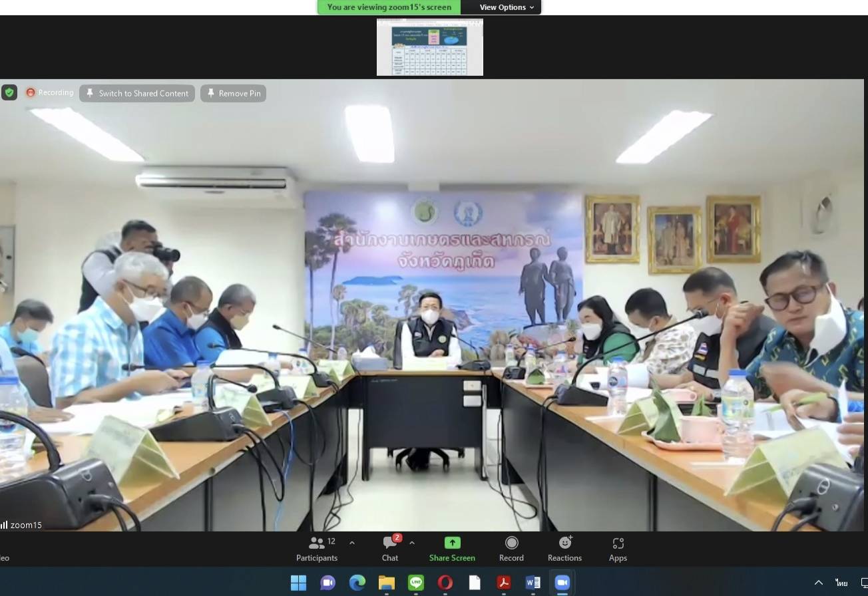
Task: Select the shared screen thumbnail
Action: point(430,47)
